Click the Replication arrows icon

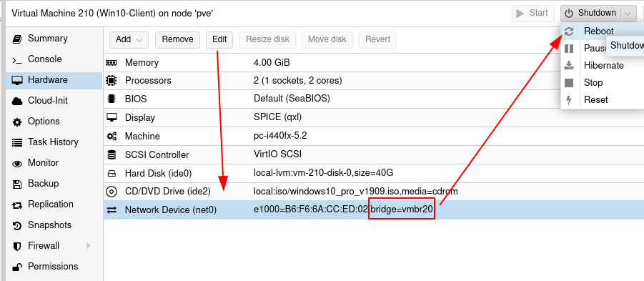click(17, 204)
